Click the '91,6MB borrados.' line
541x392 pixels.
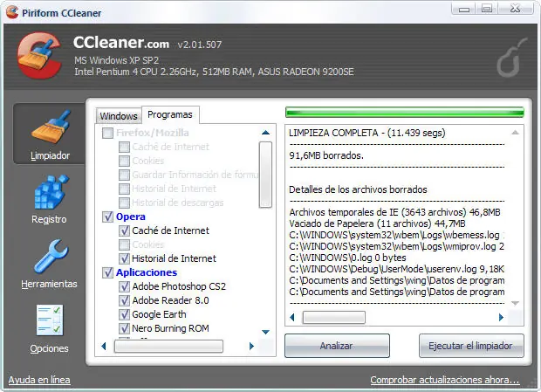(x=326, y=155)
